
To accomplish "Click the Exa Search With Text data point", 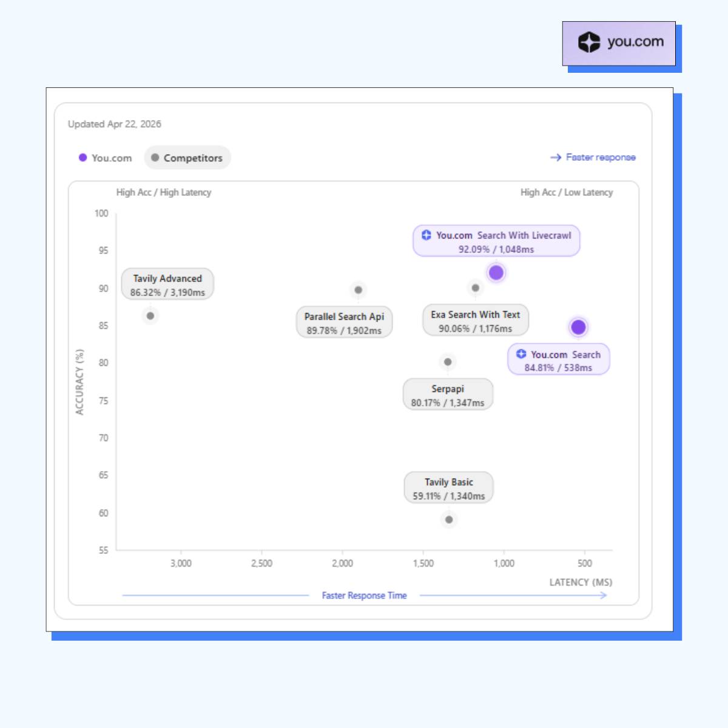I will tap(476, 288).
